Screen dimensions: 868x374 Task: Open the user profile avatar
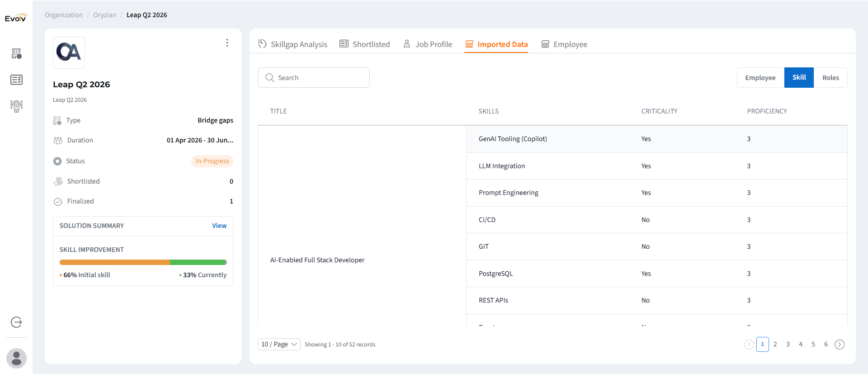coord(16,358)
